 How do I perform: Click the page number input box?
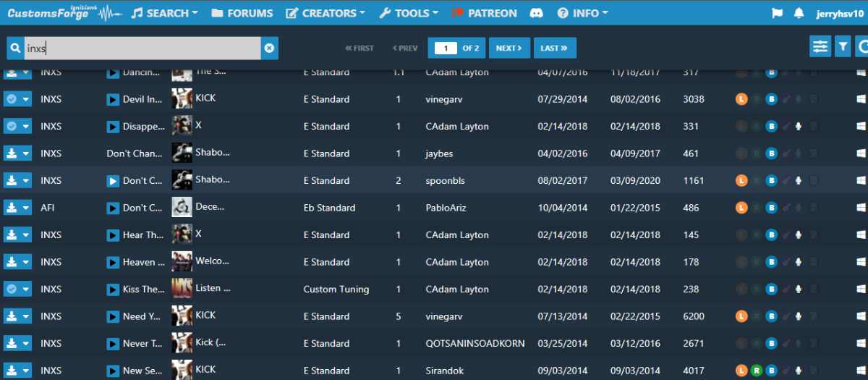[x=446, y=48]
